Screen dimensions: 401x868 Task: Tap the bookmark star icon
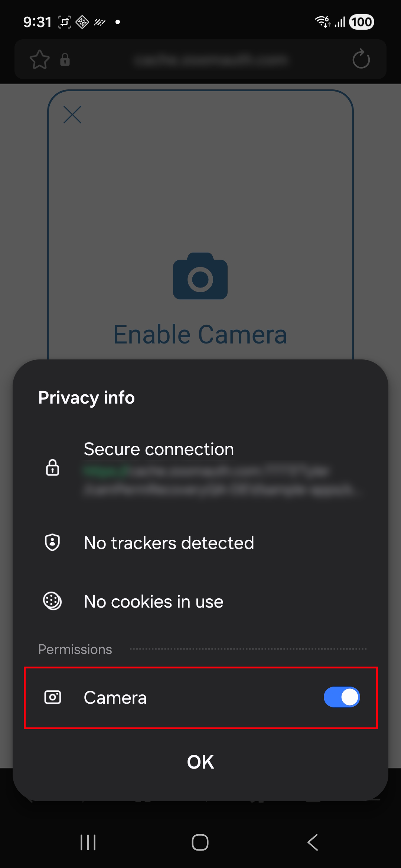click(40, 60)
